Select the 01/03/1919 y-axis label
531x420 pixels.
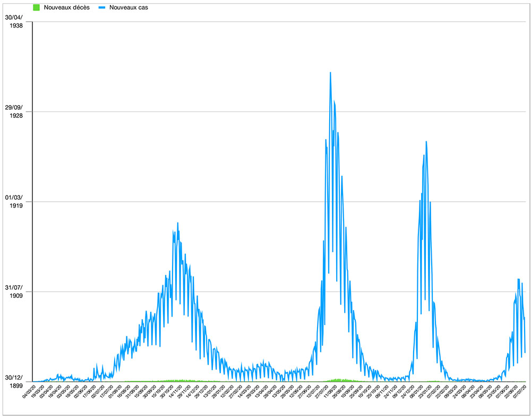pos(15,202)
